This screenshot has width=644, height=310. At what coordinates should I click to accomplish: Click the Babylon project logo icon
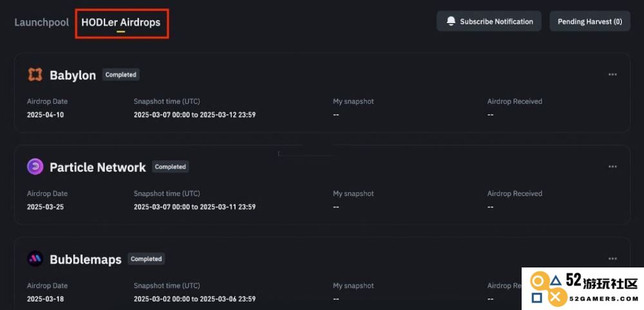tap(35, 75)
